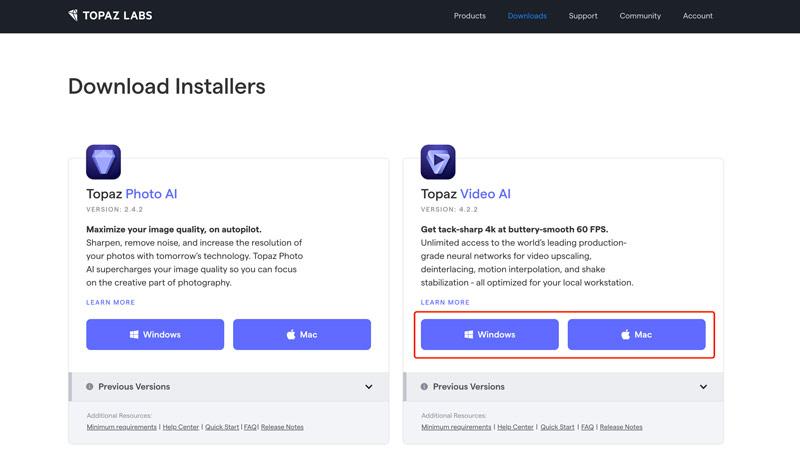Open the Products menu
800x457 pixels.
coord(469,16)
